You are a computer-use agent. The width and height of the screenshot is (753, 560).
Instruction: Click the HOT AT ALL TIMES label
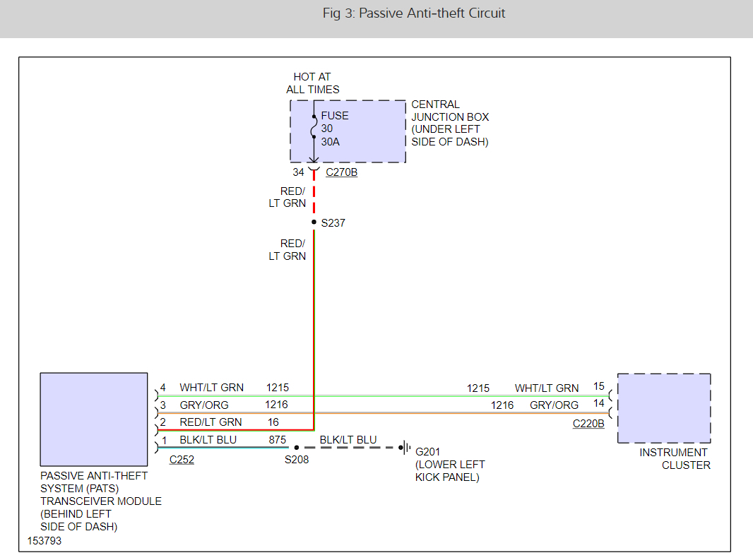[313, 83]
